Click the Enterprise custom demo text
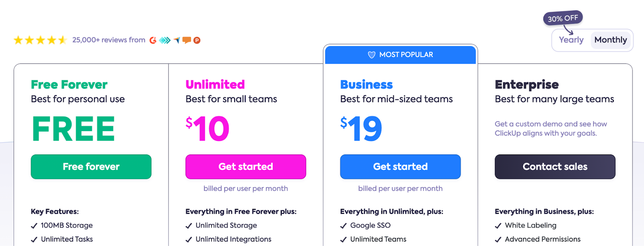The image size is (644, 246). point(551,129)
